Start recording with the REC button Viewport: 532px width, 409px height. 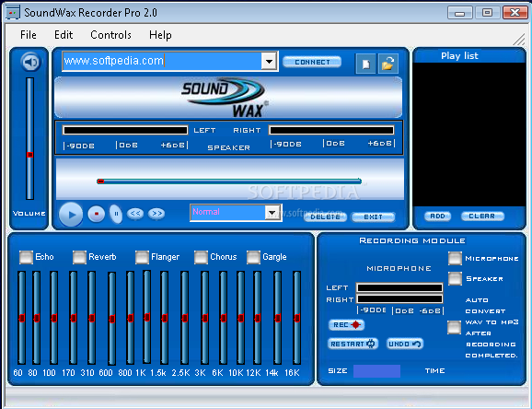tap(346, 325)
